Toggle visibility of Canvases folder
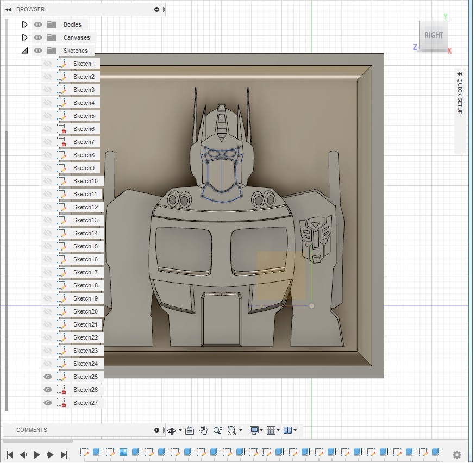The width and height of the screenshot is (476, 463). pos(38,37)
